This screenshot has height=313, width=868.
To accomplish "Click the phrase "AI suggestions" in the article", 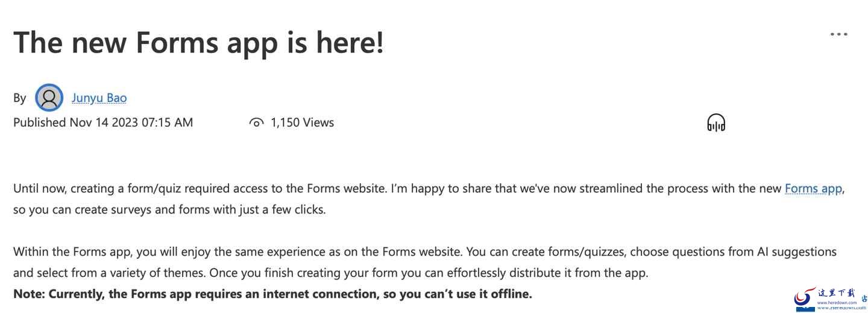I will (x=797, y=251).
